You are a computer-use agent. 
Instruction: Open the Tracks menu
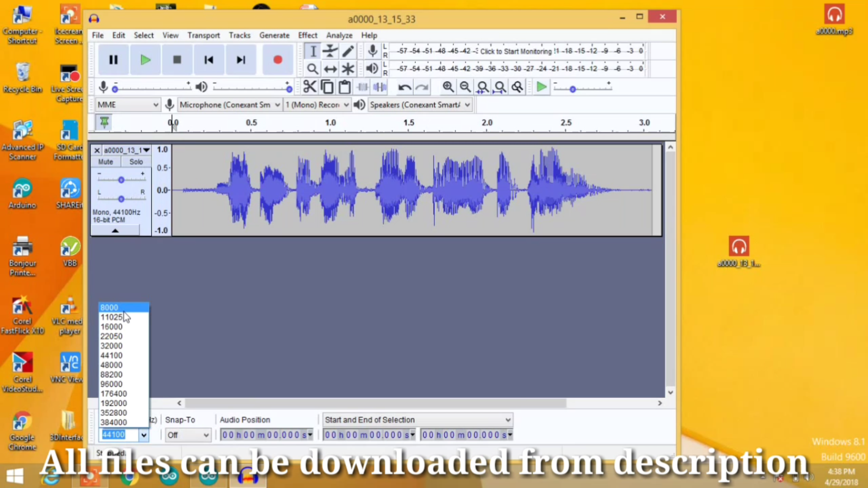(x=239, y=35)
